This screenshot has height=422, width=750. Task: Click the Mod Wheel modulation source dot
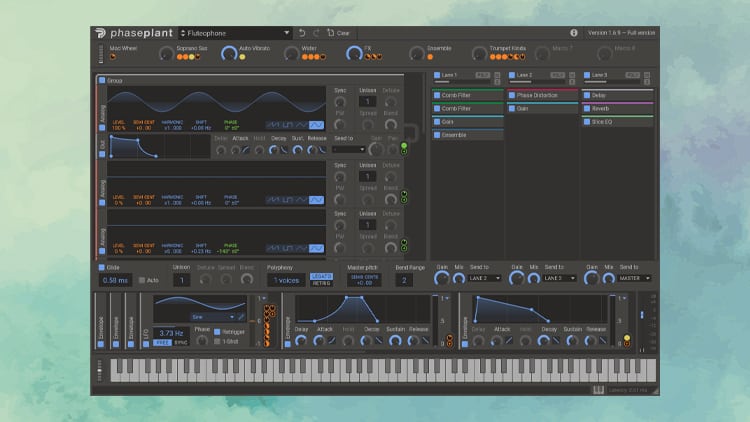113,57
